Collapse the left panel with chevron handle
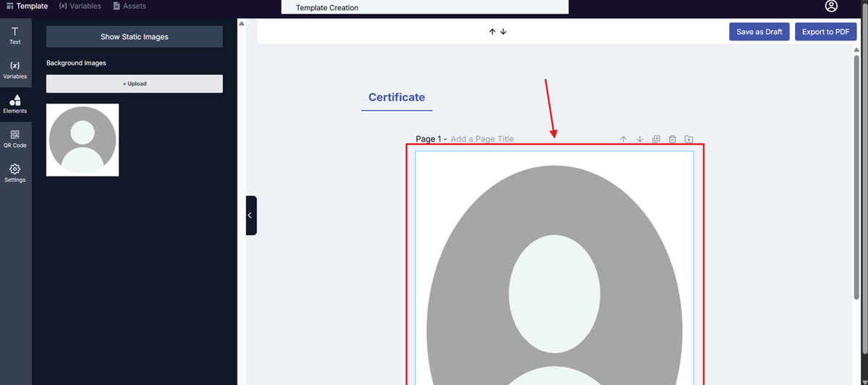The image size is (868, 385). (251, 216)
